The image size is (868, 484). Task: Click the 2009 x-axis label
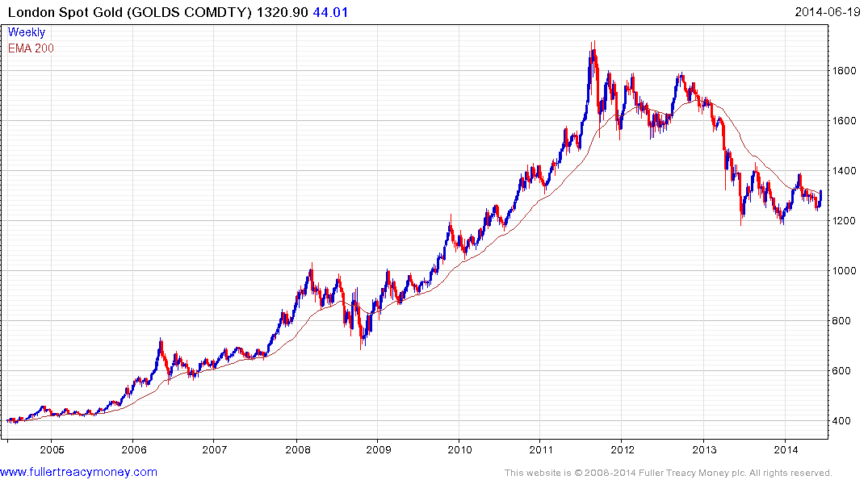click(x=379, y=449)
